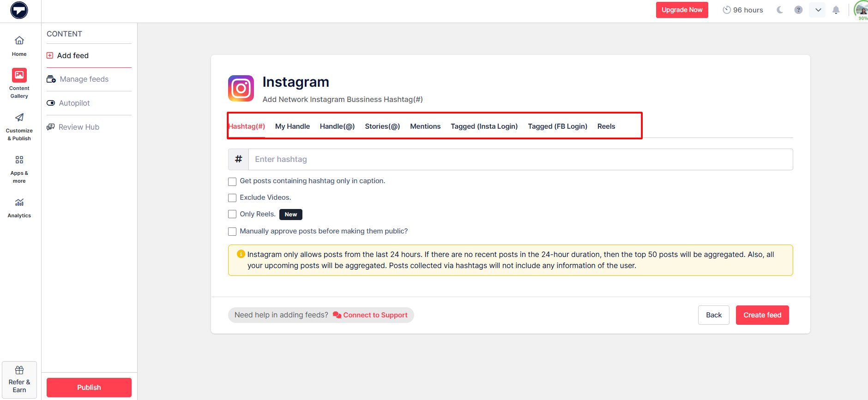The height and width of the screenshot is (400, 868).
Task: Open the Mentions tab
Action: [x=425, y=126]
